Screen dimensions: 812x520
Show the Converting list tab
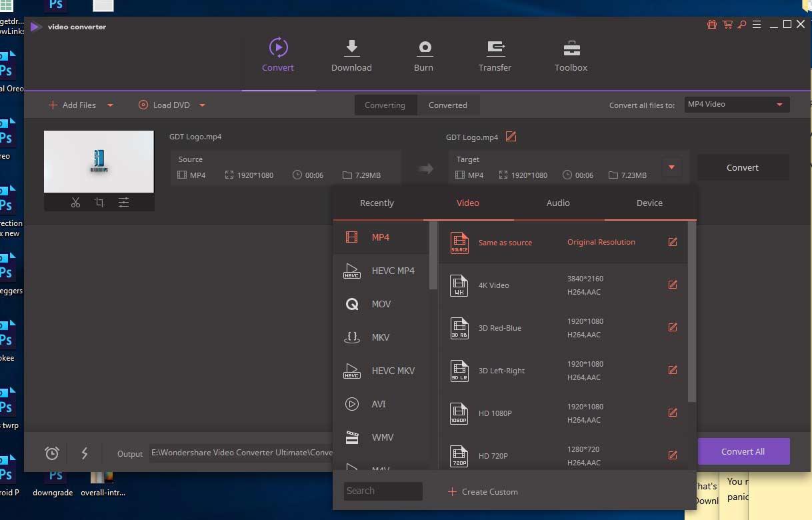[x=385, y=105]
